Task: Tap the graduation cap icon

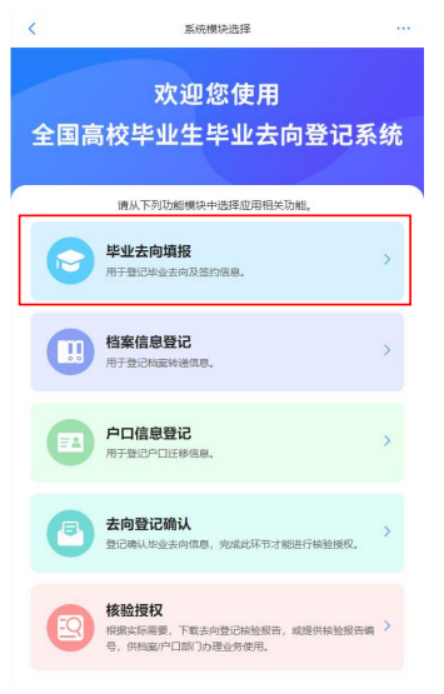Action: (x=70, y=261)
